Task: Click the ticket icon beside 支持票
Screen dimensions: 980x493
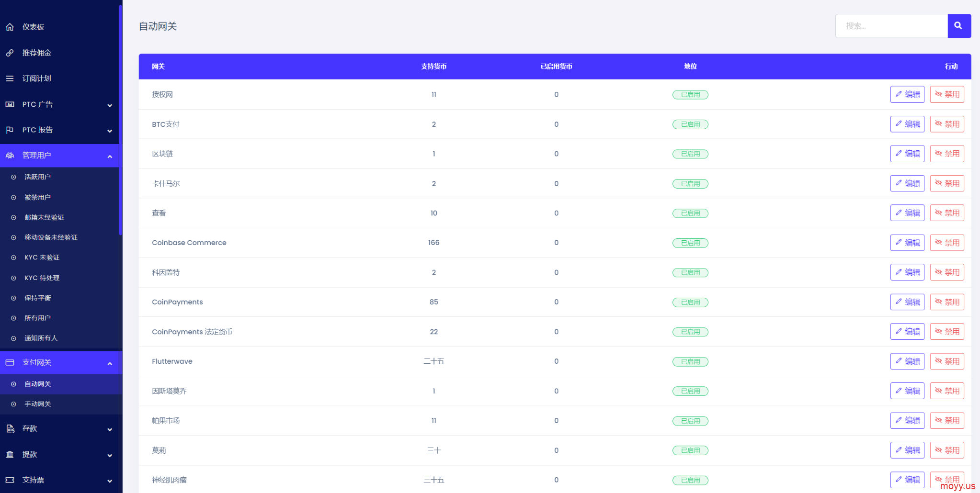Action: click(10, 480)
